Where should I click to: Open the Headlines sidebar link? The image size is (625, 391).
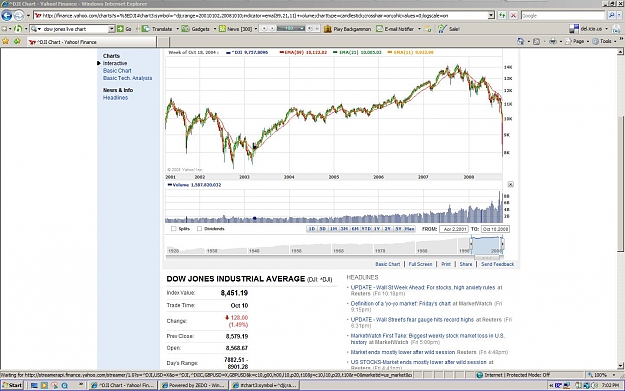point(115,98)
